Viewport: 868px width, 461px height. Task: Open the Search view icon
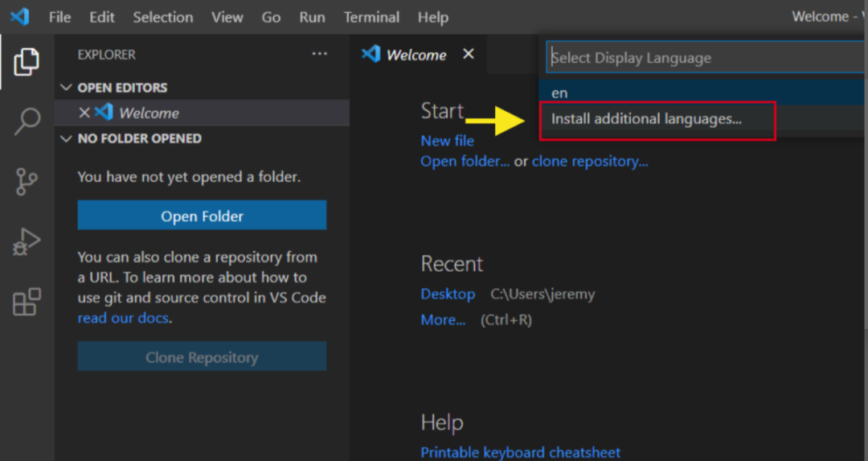(27, 121)
